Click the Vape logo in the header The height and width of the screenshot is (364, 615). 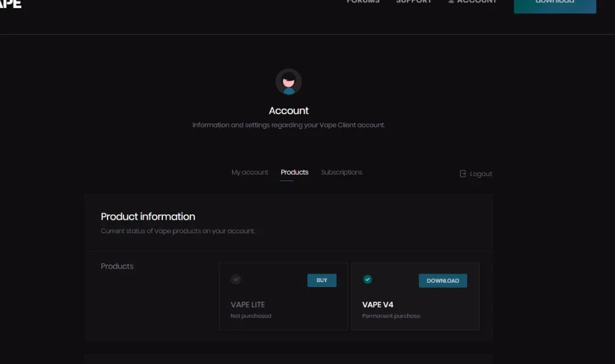10,3
